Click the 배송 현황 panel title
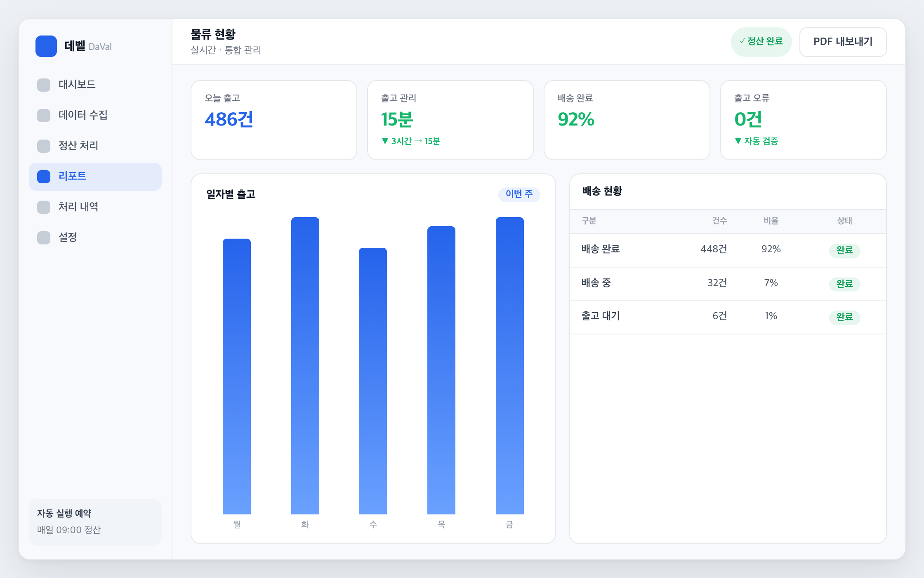This screenshot has width=924, height=578. (602, 191)
